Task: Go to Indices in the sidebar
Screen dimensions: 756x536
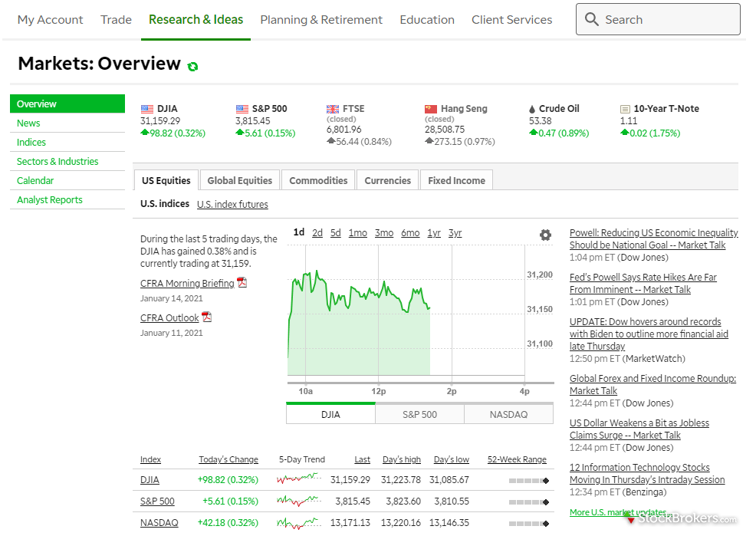Action: [x=31, y=142]
